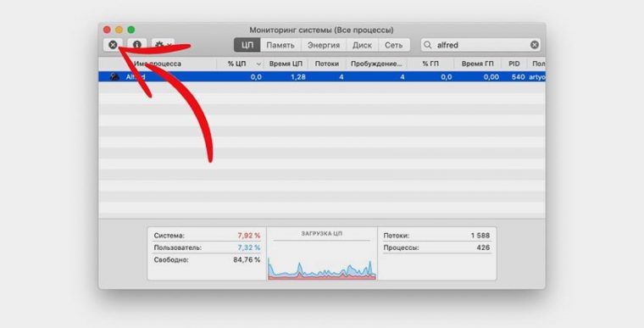Open the gear actions menu
This screenshot has width=644, height=328.
[x=163, y=45]
